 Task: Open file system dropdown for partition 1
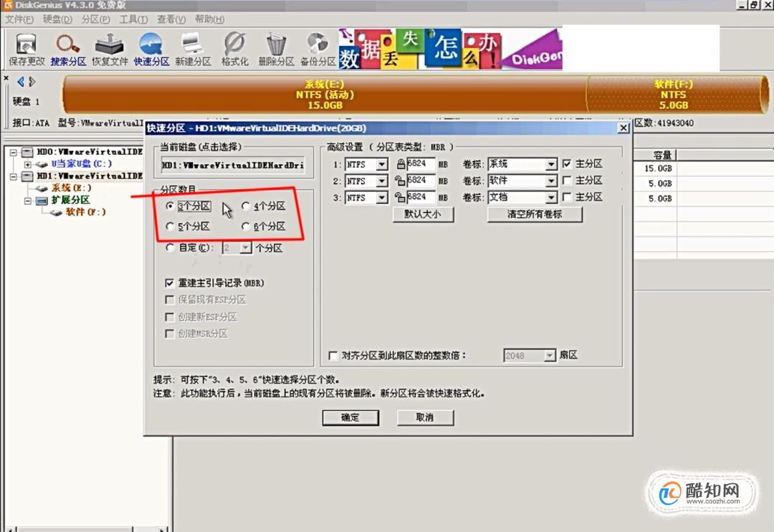[x=382, y=164]
